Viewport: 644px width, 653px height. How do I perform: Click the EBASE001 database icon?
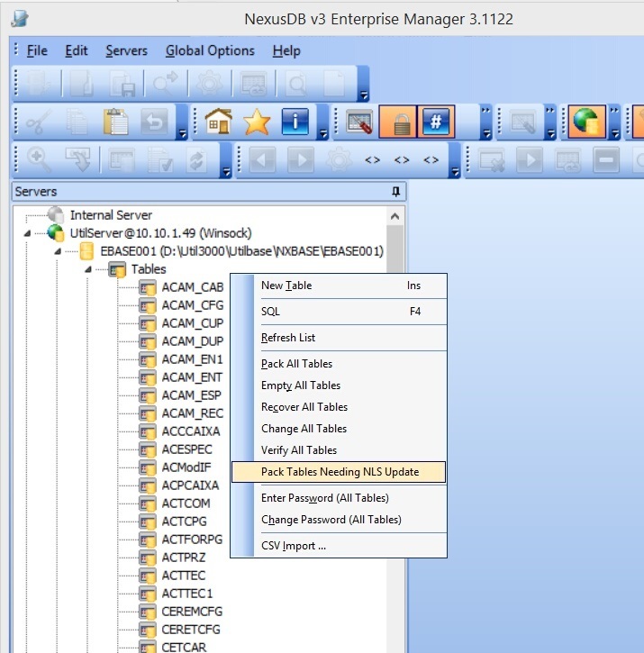(x=86, y=251)
